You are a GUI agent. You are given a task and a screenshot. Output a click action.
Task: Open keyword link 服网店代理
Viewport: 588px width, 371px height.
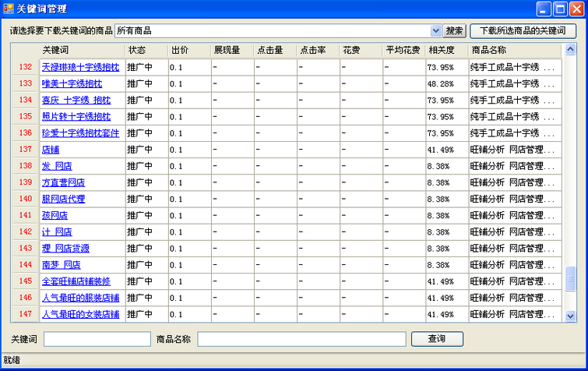click(63, 199)
